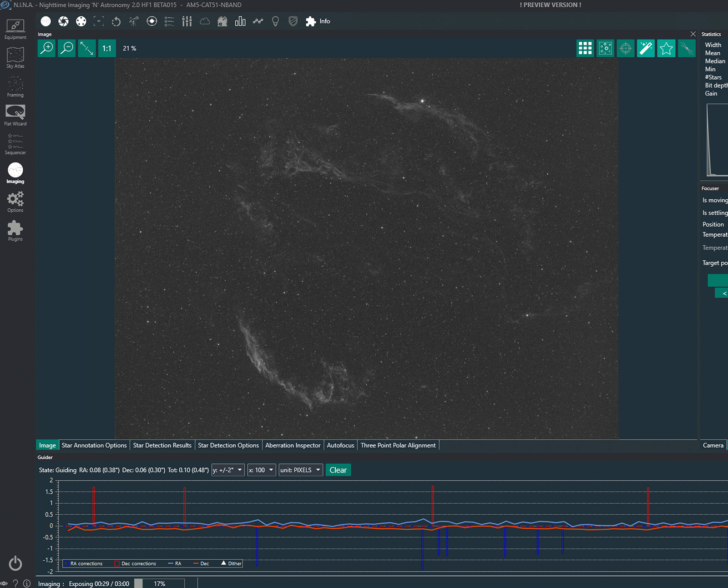
Task: Click the power button icon
Action: (15, 563)
